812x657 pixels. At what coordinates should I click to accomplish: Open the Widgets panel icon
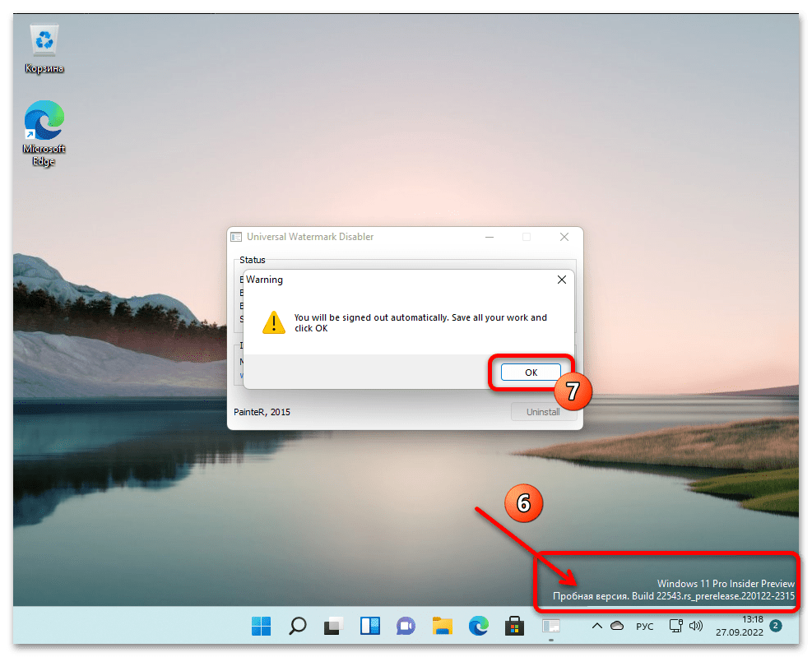369,626
